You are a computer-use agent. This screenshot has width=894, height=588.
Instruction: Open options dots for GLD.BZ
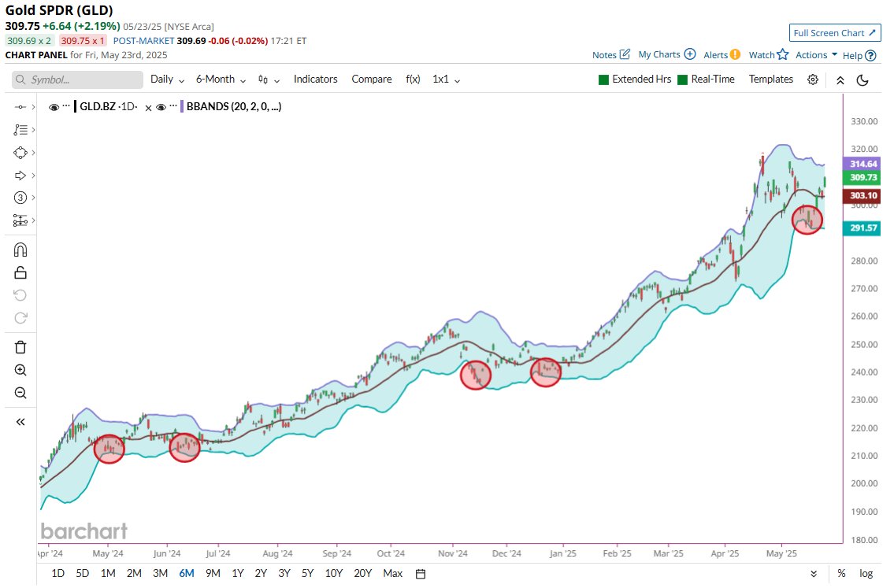point(66,106)
